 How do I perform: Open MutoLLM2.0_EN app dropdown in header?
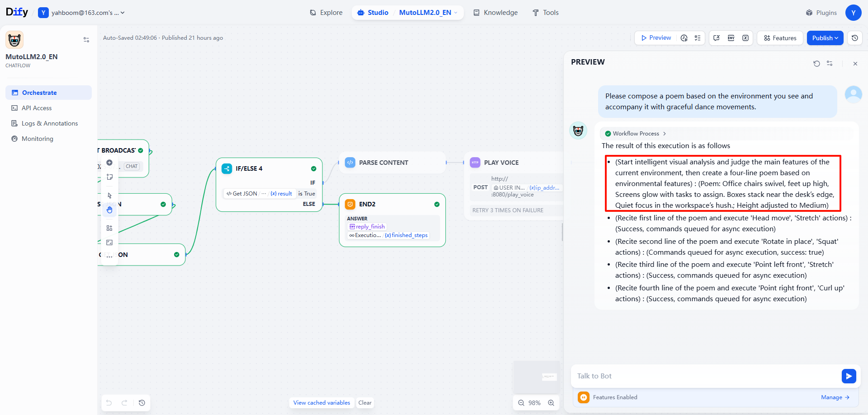click(428, 13)
